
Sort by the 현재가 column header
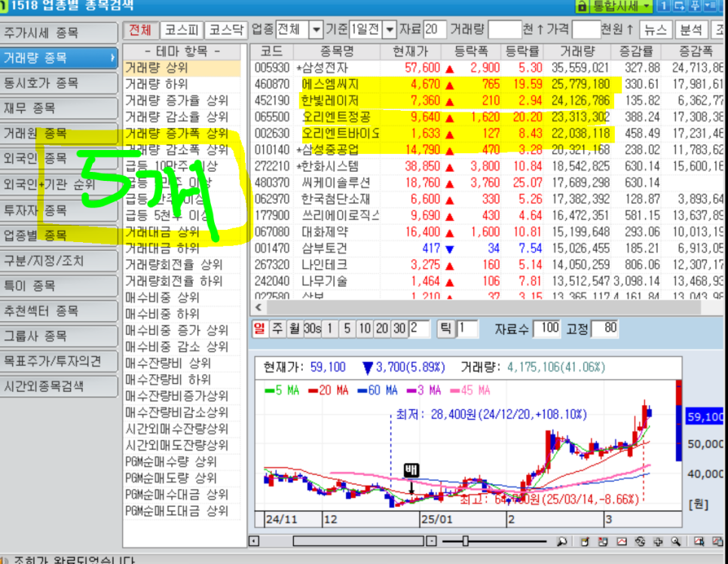(x=411, y=51)
